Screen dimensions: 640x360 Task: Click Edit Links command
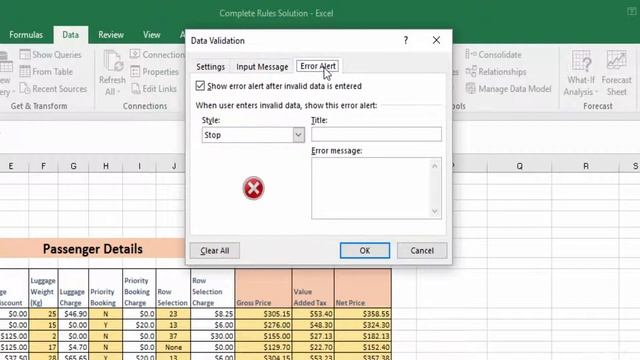tap(154, 89)
